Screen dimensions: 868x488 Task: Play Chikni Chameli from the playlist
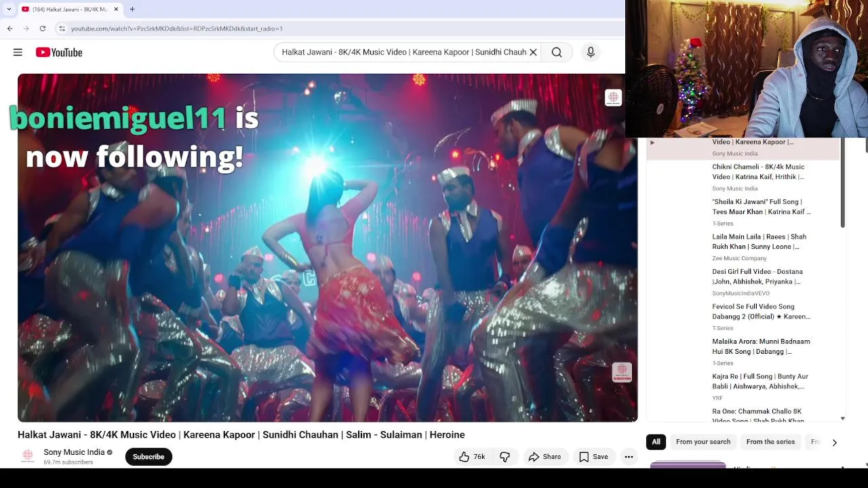coord(743,177)
